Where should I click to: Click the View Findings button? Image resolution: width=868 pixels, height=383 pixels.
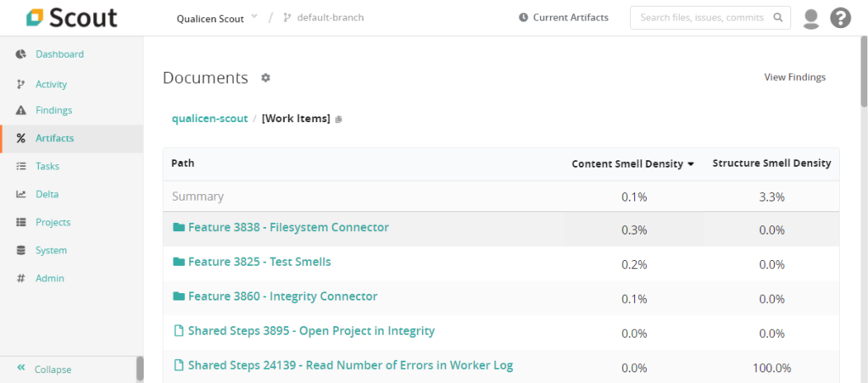tap(794, 77)
